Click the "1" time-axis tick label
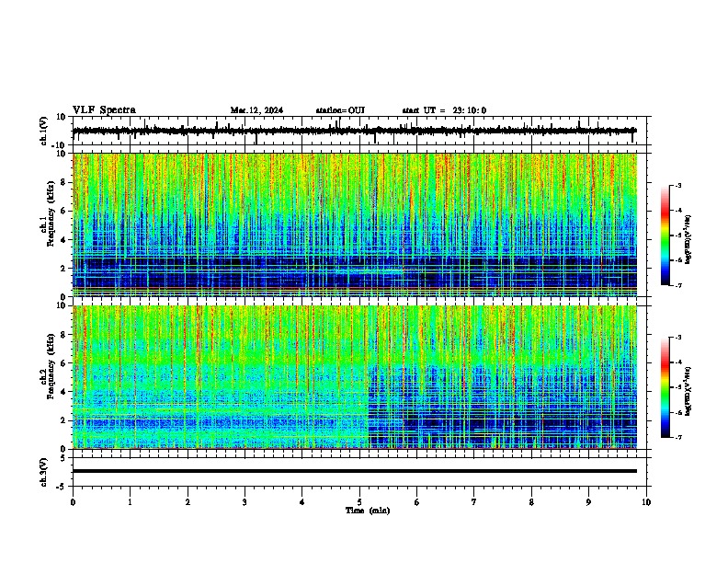 pos(130,502)
